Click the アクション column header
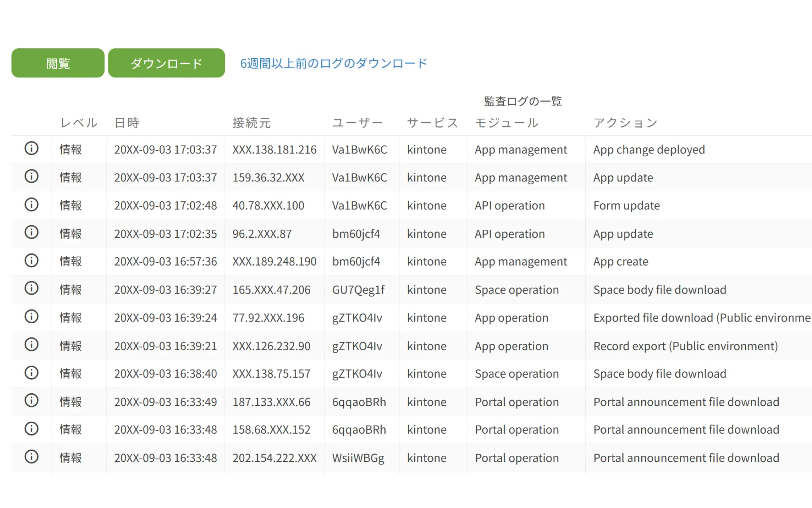The height and width of the screenshot is (508, 812). 625,123
